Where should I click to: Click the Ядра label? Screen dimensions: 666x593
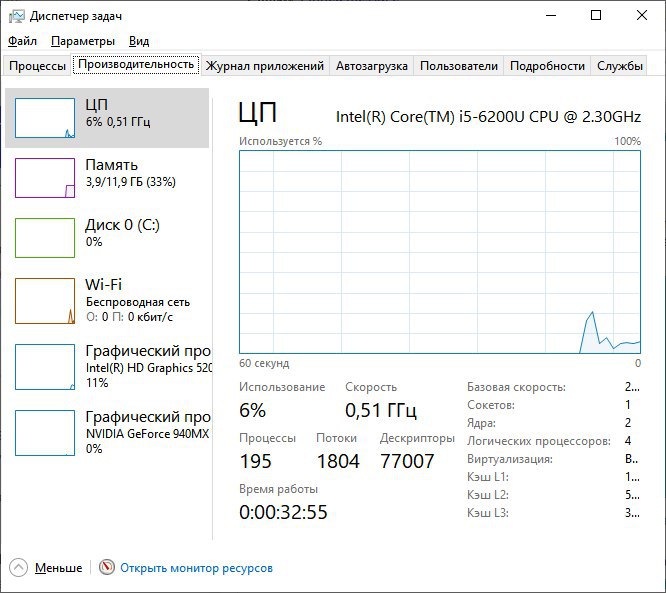[x=481, y=423]
